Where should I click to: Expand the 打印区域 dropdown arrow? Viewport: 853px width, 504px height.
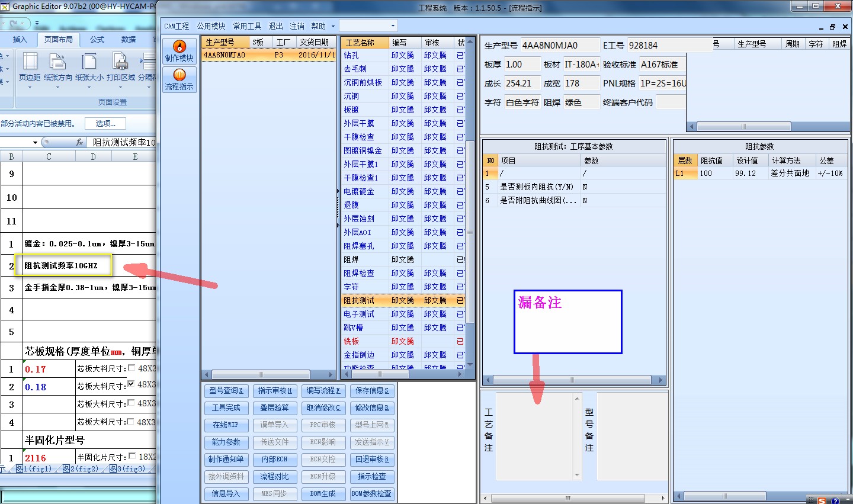pos(121,87)
